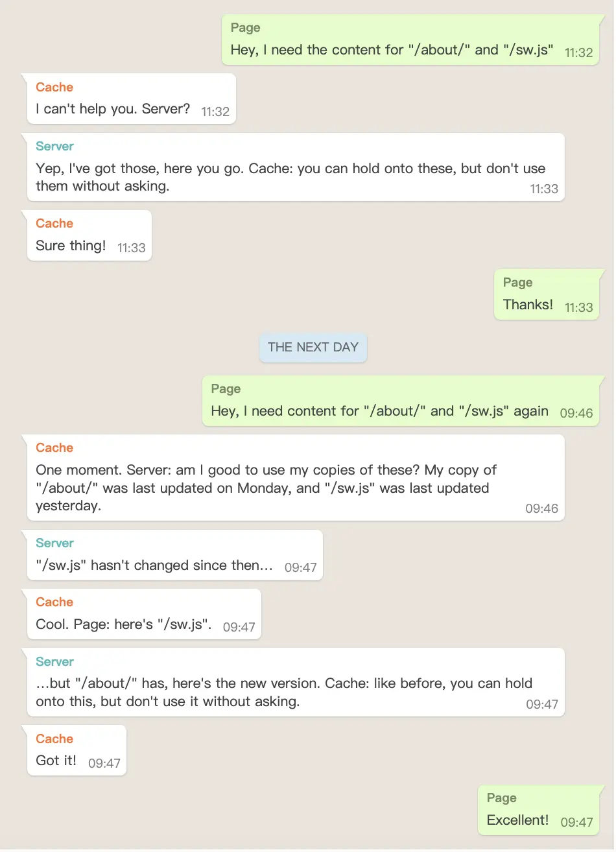
Task: Click Cache's "Sure thing!" message bubble
Action: 89,235
